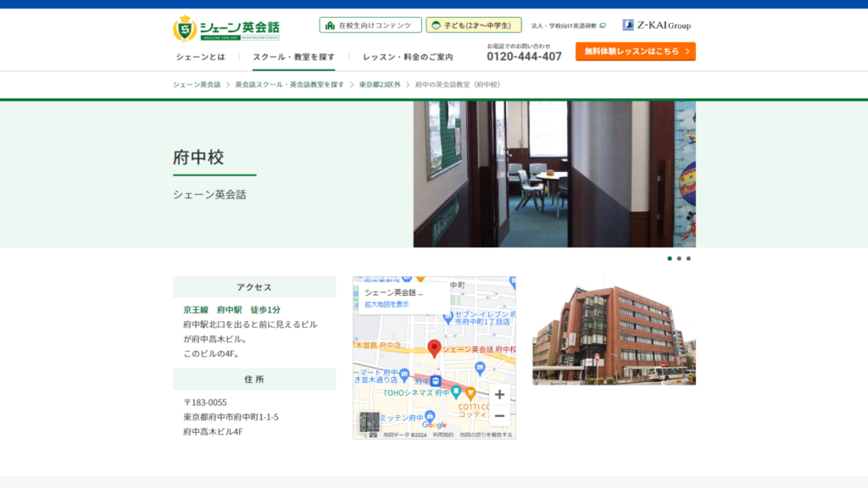Show the third carousel slide dot
This screenshot has height=488, width=868.
[688, 258]
